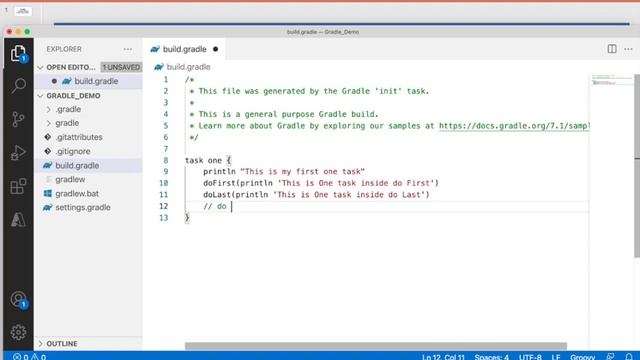Open the Source Control view
Viewport: 640px width, 360px height.
pyautogui.click(x=18, y=119)
